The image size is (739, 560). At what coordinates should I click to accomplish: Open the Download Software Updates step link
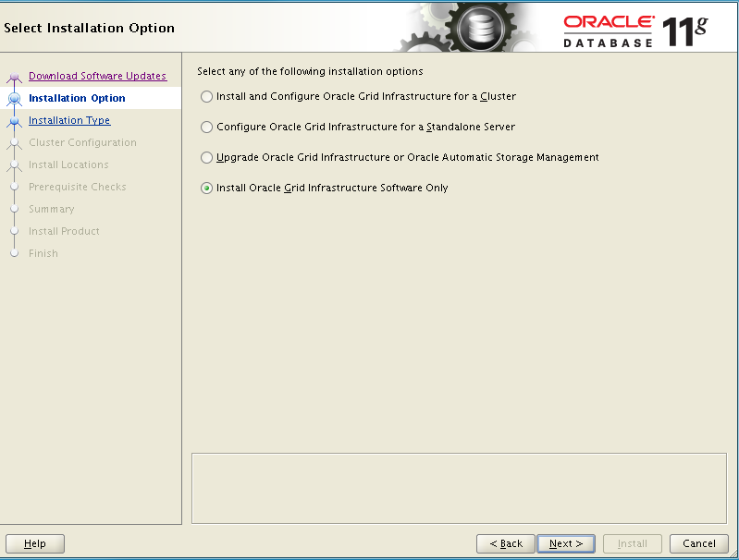pos(97,76)
